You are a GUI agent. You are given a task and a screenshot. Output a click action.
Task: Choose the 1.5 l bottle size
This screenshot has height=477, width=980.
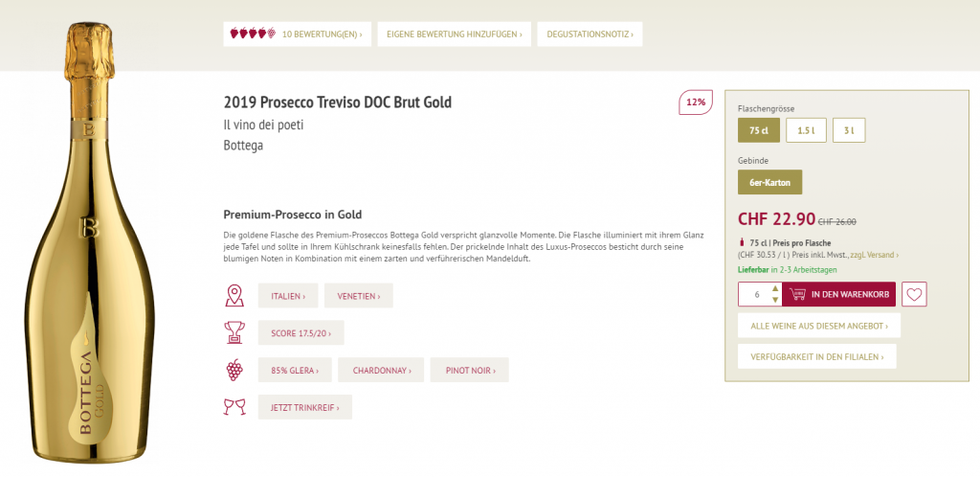(806, 130)
